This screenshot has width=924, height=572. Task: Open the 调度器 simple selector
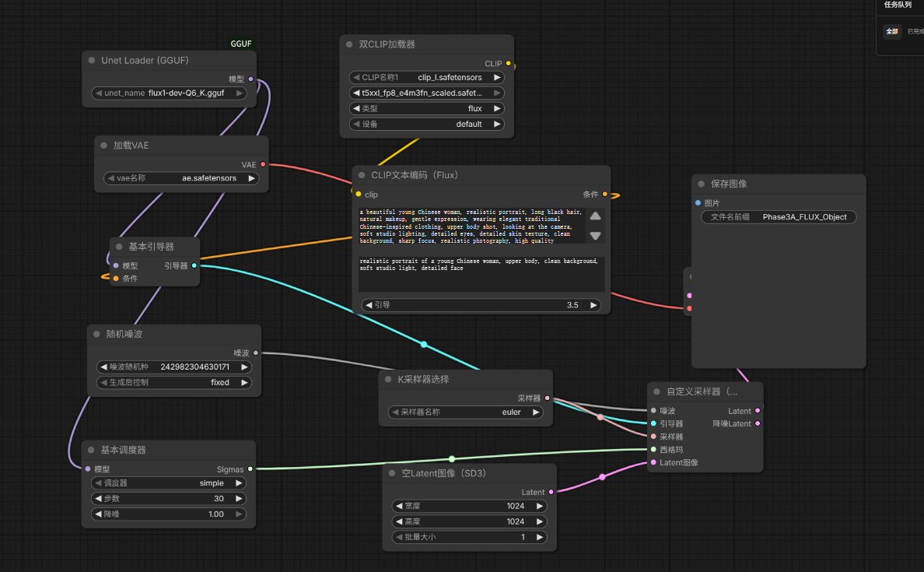pyautogui.click(x=169, y=483)
